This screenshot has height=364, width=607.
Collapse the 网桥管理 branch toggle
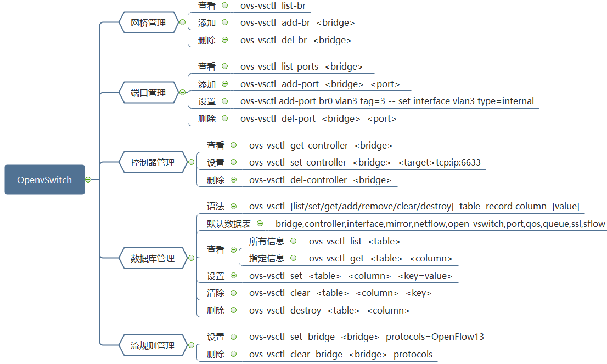(x=182, y=22)
